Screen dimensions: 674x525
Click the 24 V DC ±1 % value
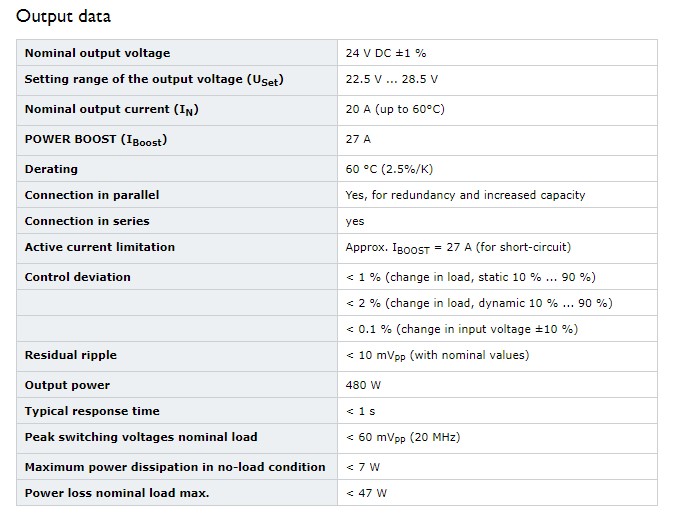(386, 53)
